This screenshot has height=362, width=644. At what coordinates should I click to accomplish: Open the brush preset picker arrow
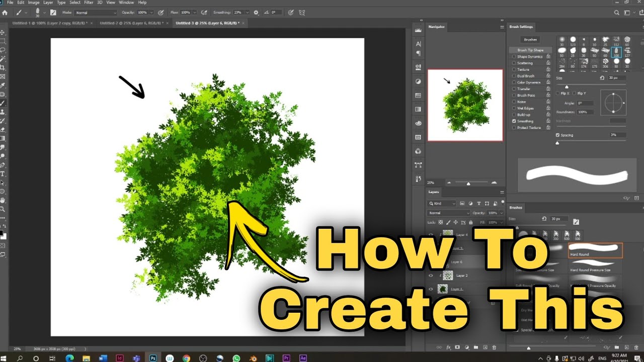coord(45,12)
